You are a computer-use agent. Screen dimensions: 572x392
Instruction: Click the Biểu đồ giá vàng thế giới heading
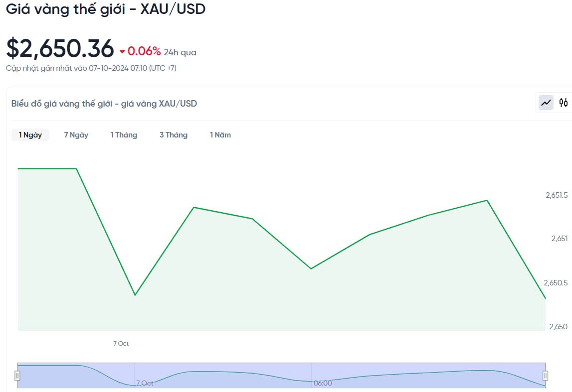pos(104,104)
